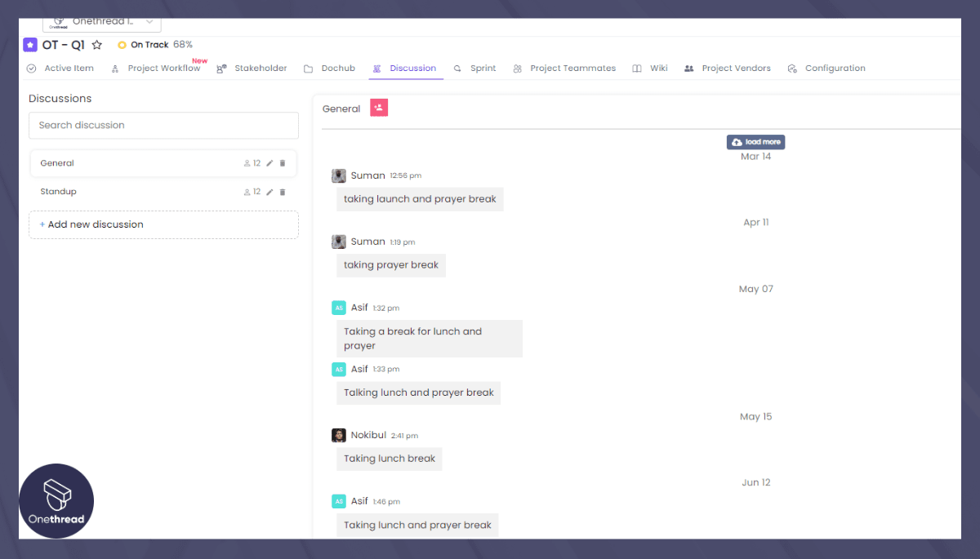Delete the Standup discussion using trash icon
The width and height of the screenshot is (980, 559).
click(283, 192)
